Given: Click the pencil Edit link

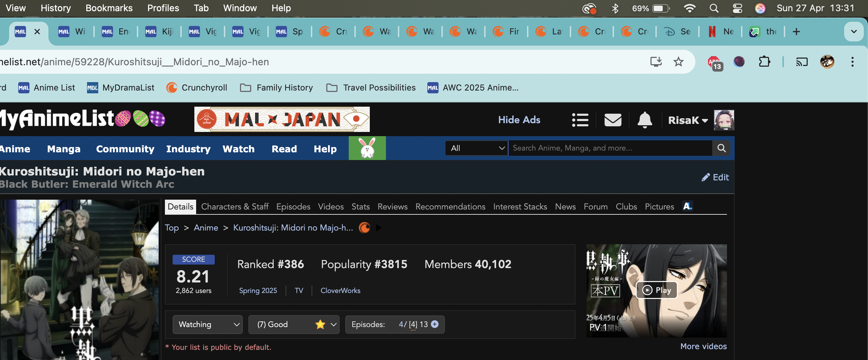Looking at the screenshot, I should [x=715, y=177].
